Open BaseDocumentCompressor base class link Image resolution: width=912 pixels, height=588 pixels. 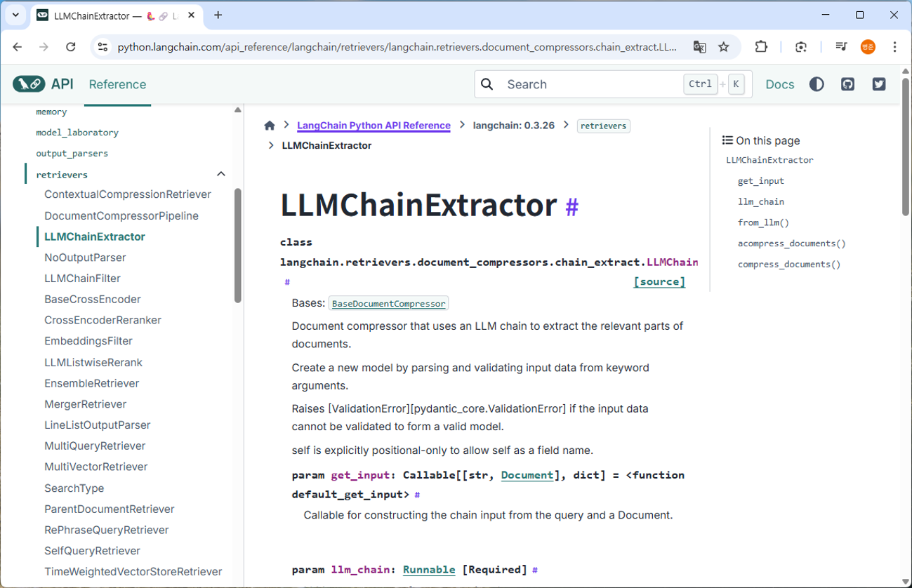tap(388, 304)
